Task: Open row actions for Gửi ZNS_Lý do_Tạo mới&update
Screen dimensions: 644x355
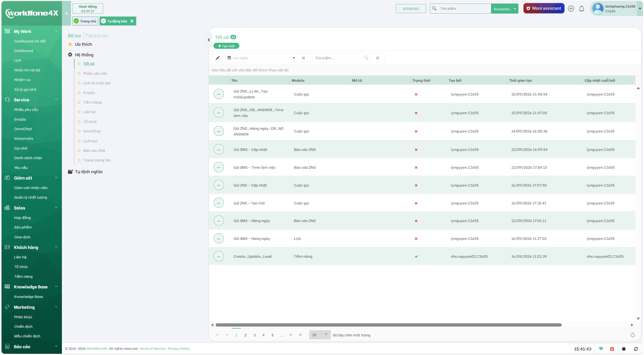Action: point(219,94)
